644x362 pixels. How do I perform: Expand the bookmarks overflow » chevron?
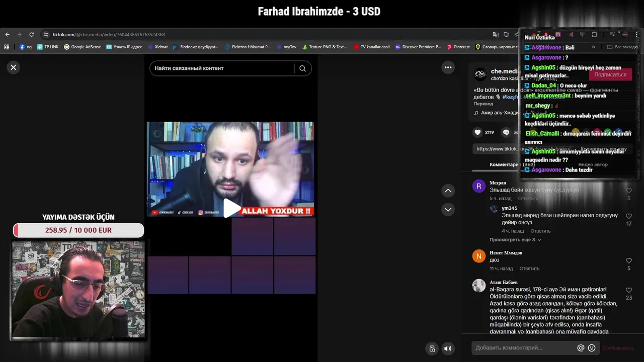click(x=594, y=47)
